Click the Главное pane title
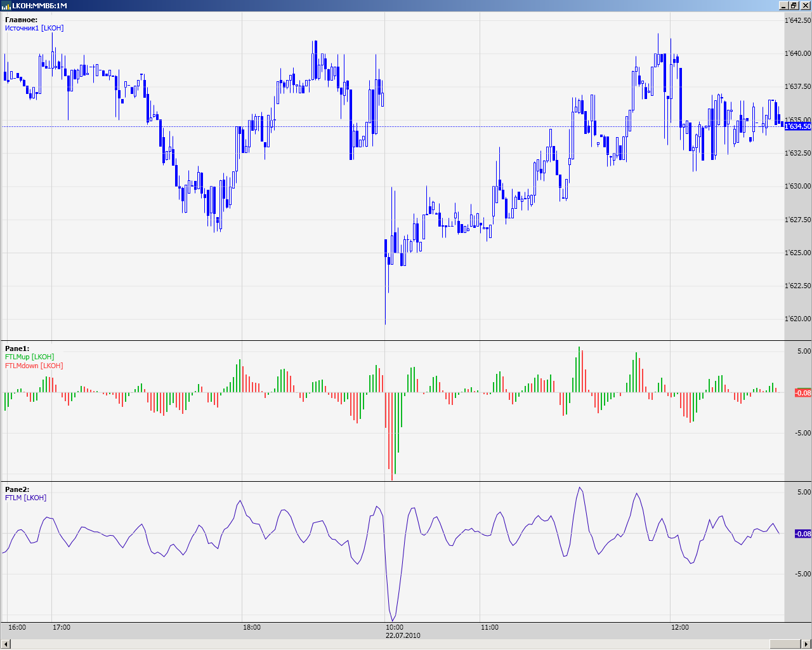Screen dimensions: 812x650 coord(21,20)
